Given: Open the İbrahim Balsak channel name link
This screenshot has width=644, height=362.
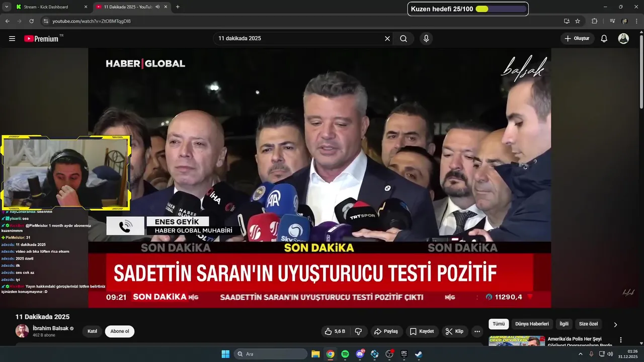Looking at the screenshot, I should tap(50, 328).
